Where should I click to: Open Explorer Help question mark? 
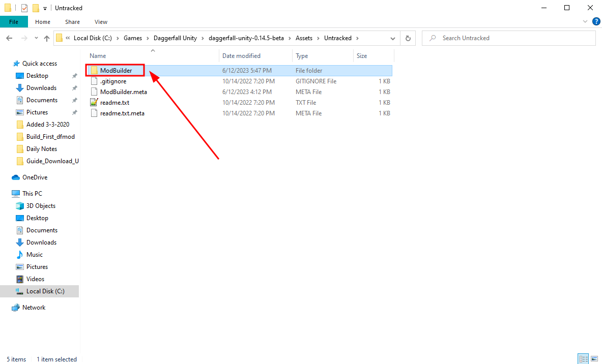pyautogui.click(x=596, y=21)
